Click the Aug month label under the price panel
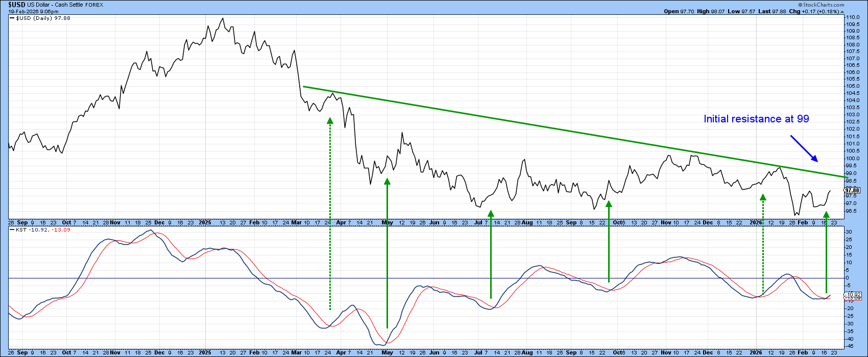 527,223
